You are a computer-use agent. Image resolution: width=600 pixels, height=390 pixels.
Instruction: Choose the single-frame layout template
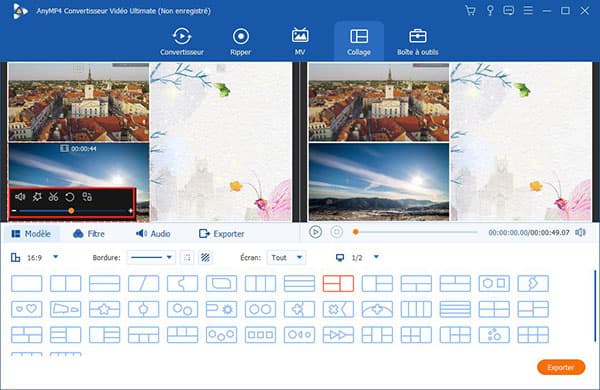27,284
